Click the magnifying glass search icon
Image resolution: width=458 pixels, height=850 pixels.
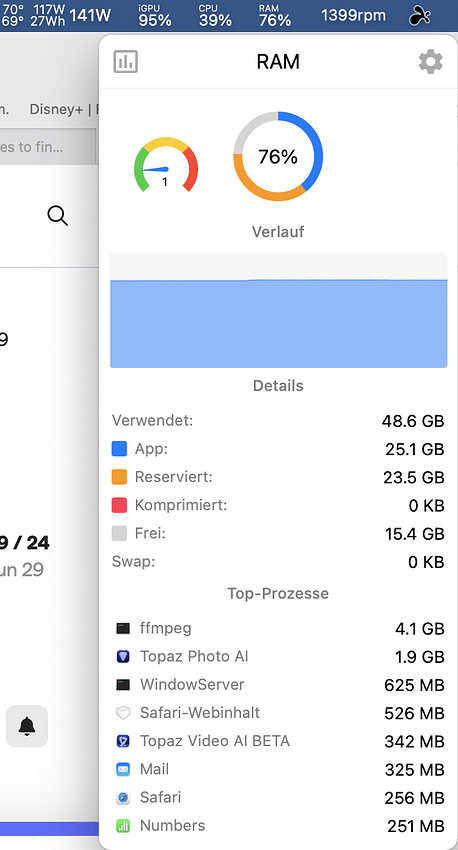(x=57, y=216)
